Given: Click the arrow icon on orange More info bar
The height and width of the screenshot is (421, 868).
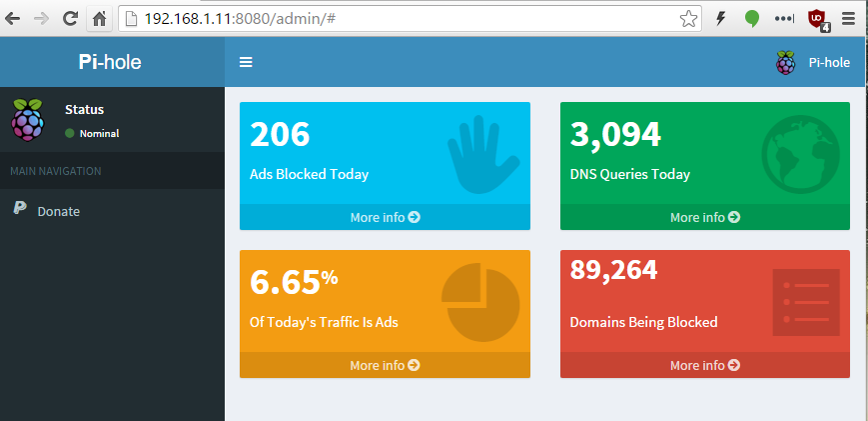Looking at the screenshot, I should [415, 365].
